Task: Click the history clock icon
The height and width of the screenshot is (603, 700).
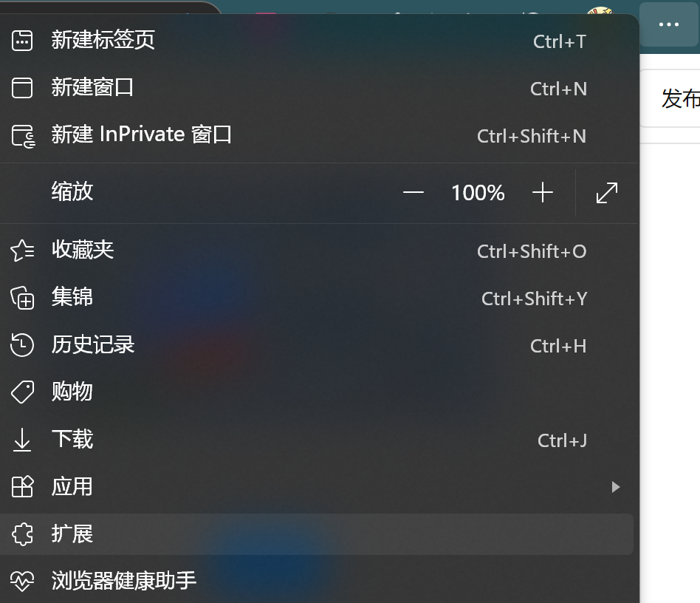Action: tap(22, 345)
